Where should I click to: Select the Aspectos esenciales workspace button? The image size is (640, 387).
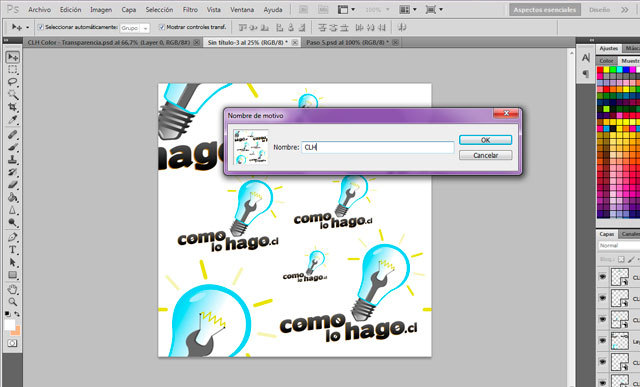(x=545, y=10)
